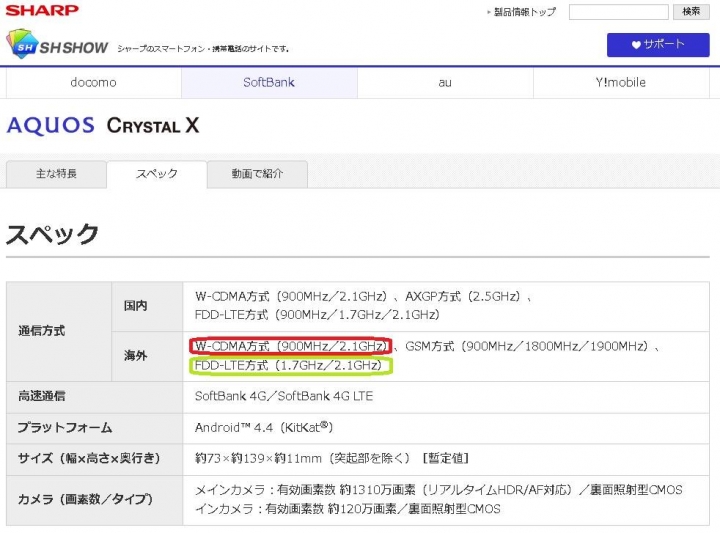720x533 pixels.
Task: Click the プラットフォーム row header
Action: coord(95,428)
